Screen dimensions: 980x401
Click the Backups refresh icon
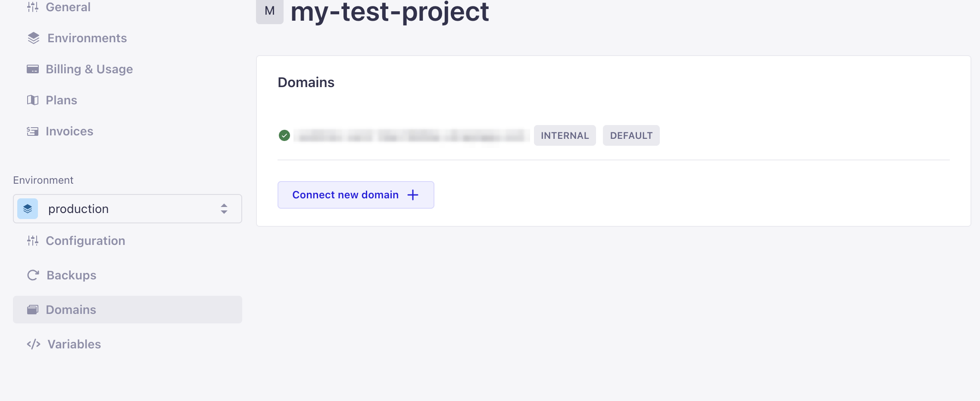pyautogui.click(x=33, y=275)
